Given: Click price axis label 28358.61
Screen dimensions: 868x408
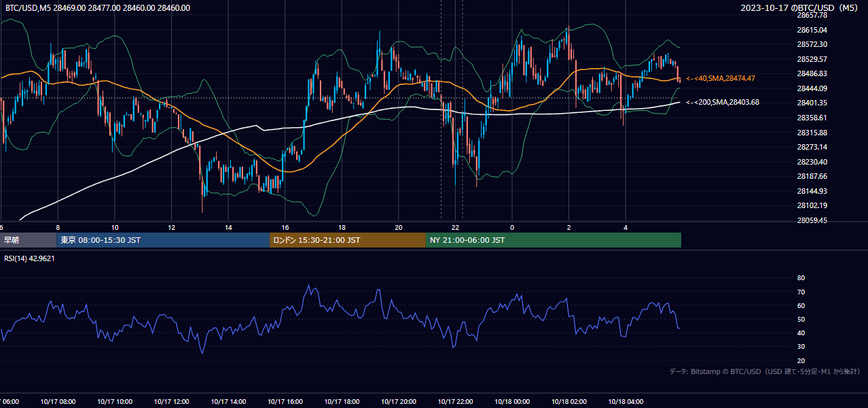Looking at the screenshot, I should coord(812,118).
